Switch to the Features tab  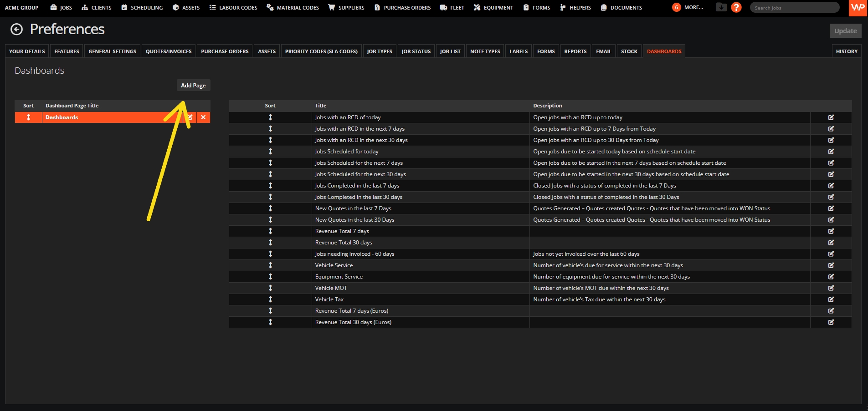[x=67, y=51]
